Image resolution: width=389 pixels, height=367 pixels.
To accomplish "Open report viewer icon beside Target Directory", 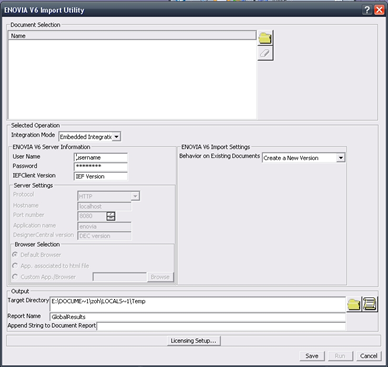I will [369, 304].
